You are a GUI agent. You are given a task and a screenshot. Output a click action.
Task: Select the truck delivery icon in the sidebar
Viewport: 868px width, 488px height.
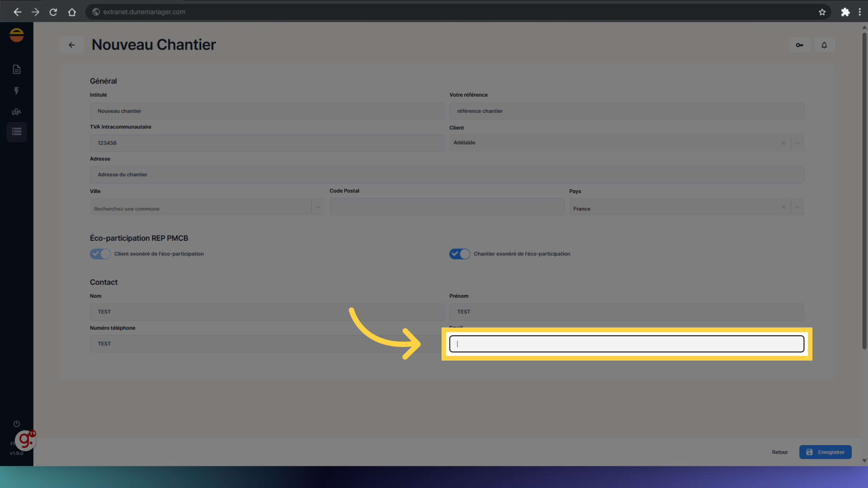(17, 112)
